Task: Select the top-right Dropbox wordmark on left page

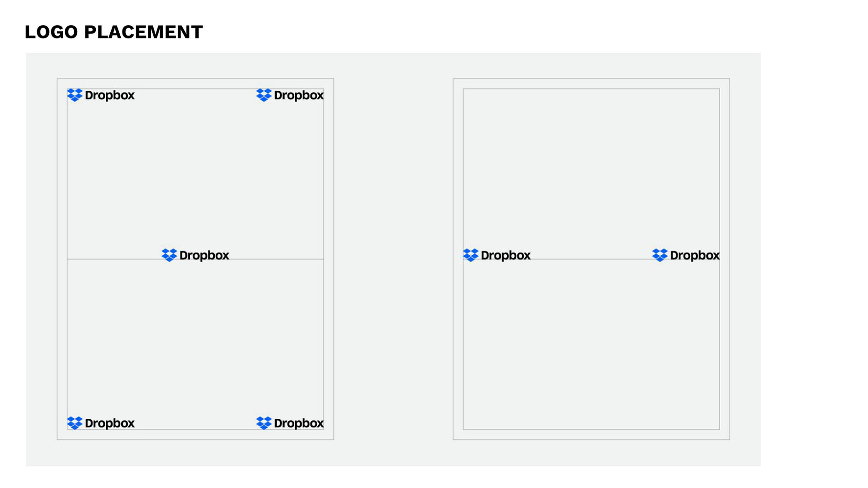Action: [x=299, y=95]
